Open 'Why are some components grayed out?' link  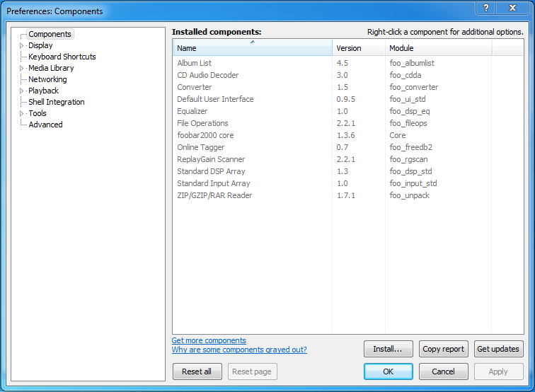coord(239,350)
